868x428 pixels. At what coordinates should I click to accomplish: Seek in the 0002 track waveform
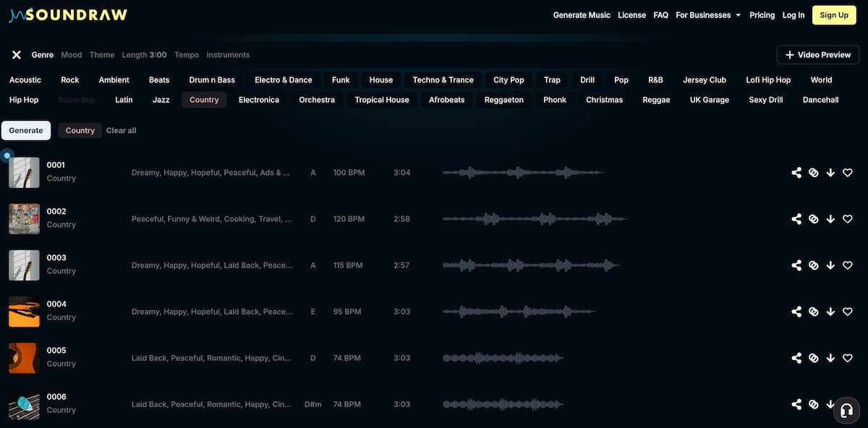(x=535, y=219)
